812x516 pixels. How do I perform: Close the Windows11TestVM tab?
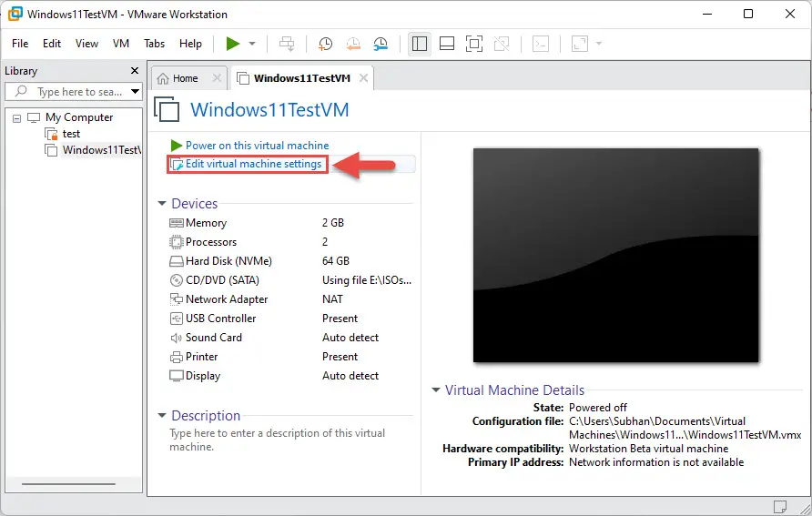coord(363,78)
